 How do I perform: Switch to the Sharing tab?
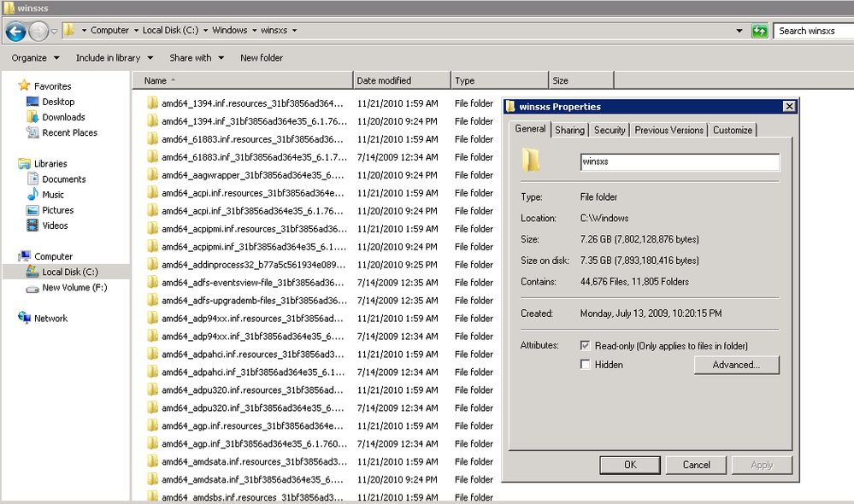pos(569,130)
